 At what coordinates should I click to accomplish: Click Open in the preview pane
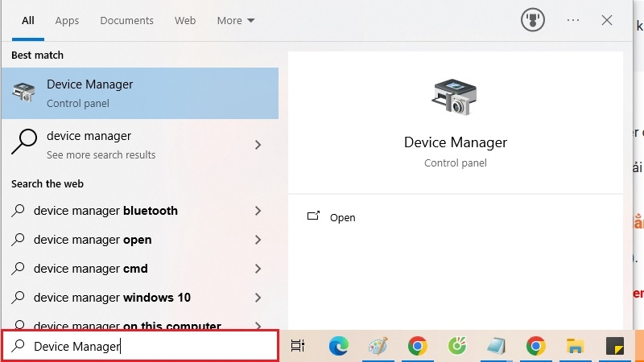(343, 217)
